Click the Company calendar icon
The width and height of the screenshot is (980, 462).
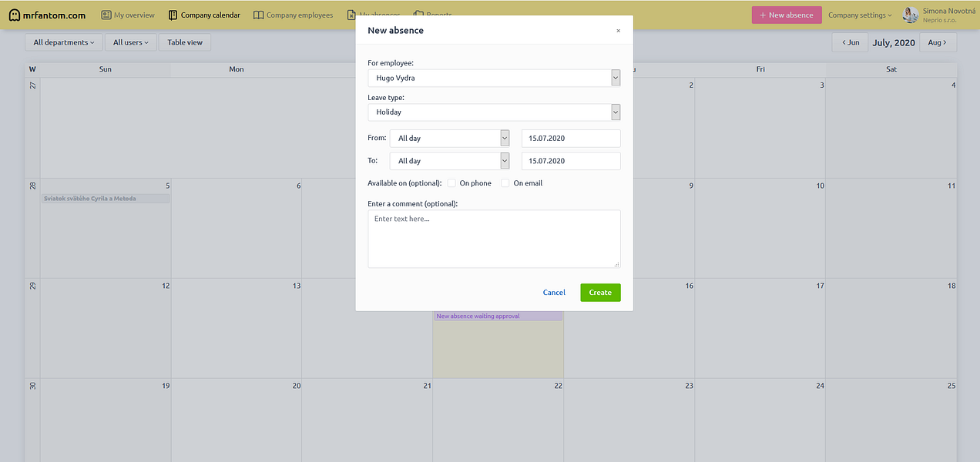tap(173, 15)
